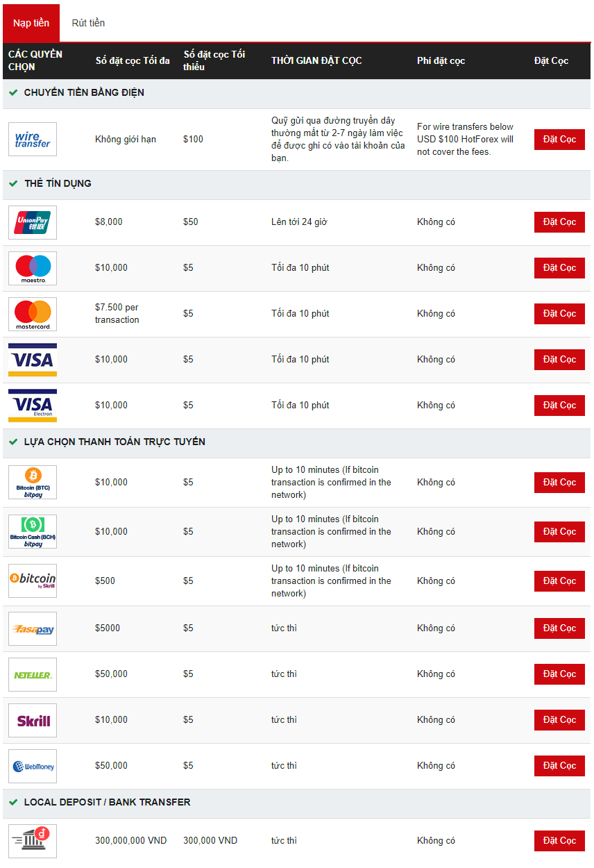594x868 pixels.
Task: Click the Skrill logo icon
Action: click(33, 720)
